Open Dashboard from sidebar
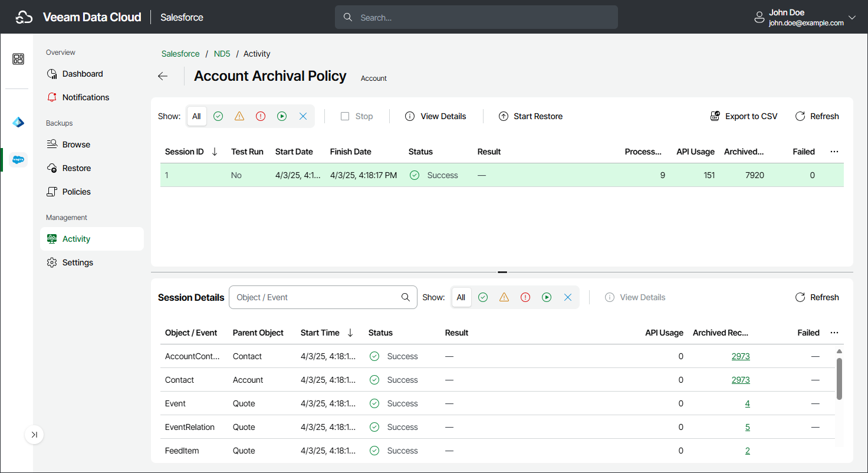This screenshot has height=473, width=868. coord(92,74)
